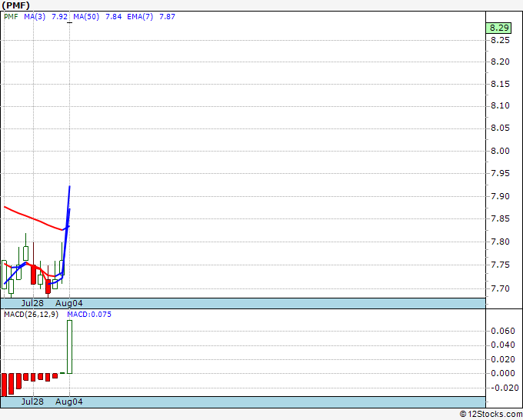The height and width of the screenshot is (420, 523).
Task: Click the 7.85 price axis label
Action: (501, 218)
